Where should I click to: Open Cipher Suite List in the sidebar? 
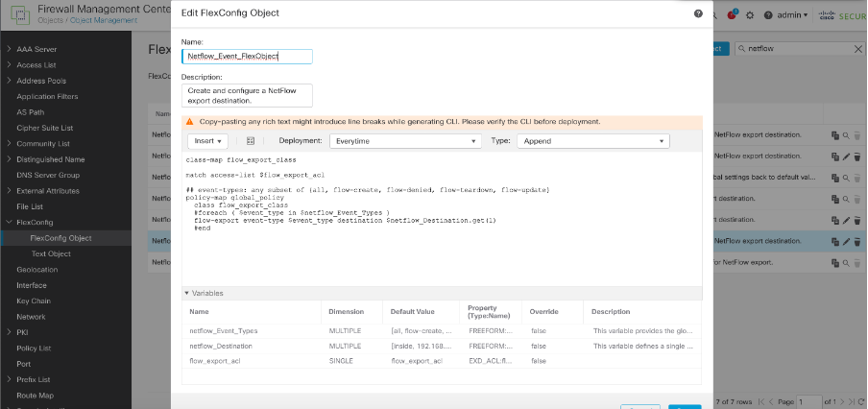pos(45,128)
